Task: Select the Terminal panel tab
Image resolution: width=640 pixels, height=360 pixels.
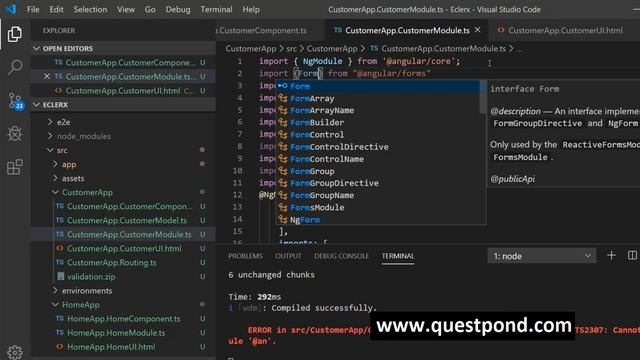Action: coord(398,256)
